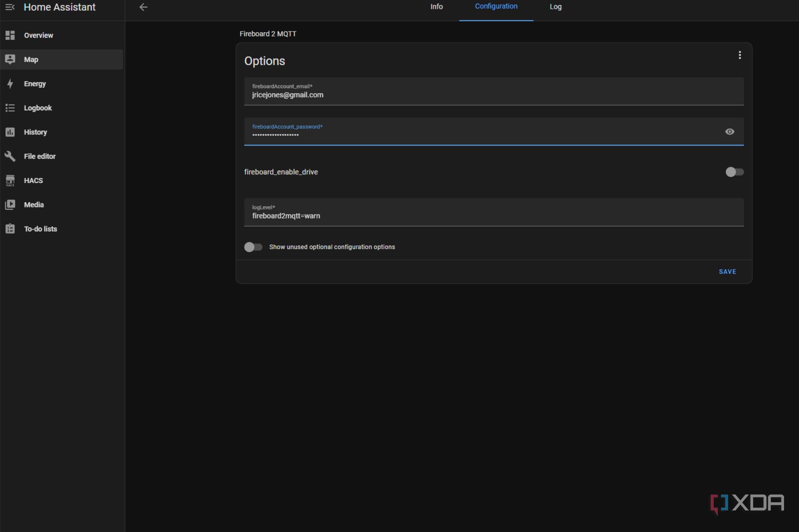Click the Fireboard 2 MQTT heading
This screenshot has height=532, width=799.
[x=268, y=34]
